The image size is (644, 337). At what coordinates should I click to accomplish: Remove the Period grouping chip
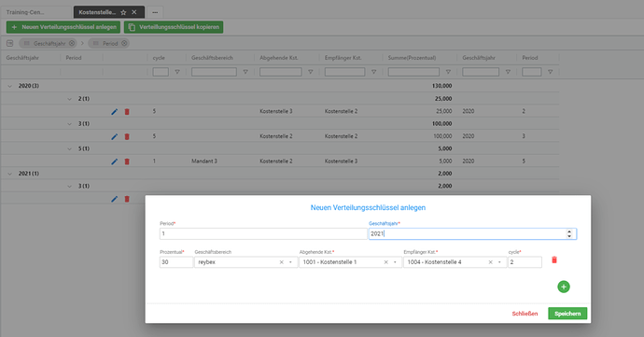(x=124, y=43)
